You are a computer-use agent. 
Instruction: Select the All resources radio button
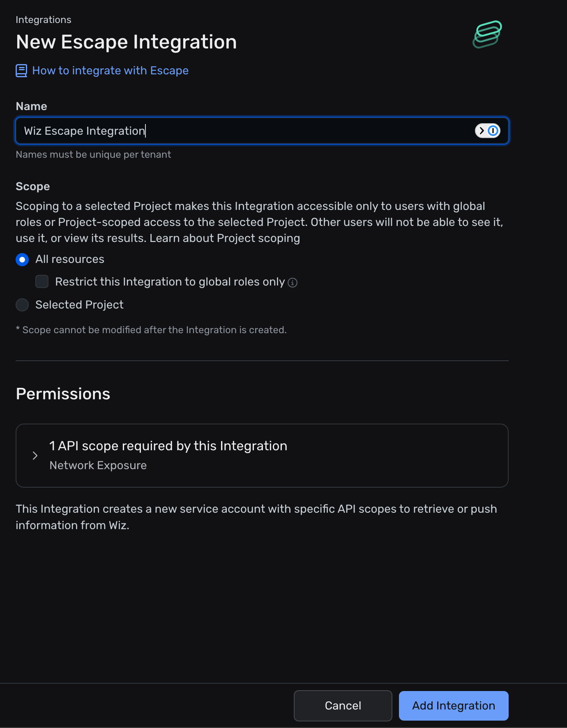22,260
